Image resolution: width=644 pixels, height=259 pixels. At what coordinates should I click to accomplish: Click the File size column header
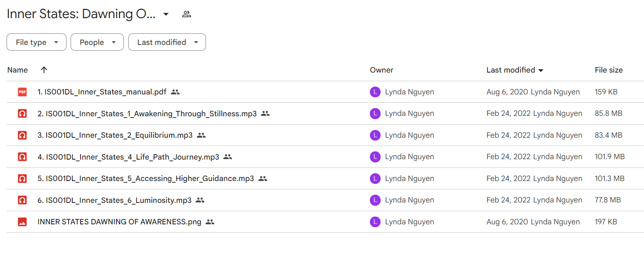click(608, 70)
